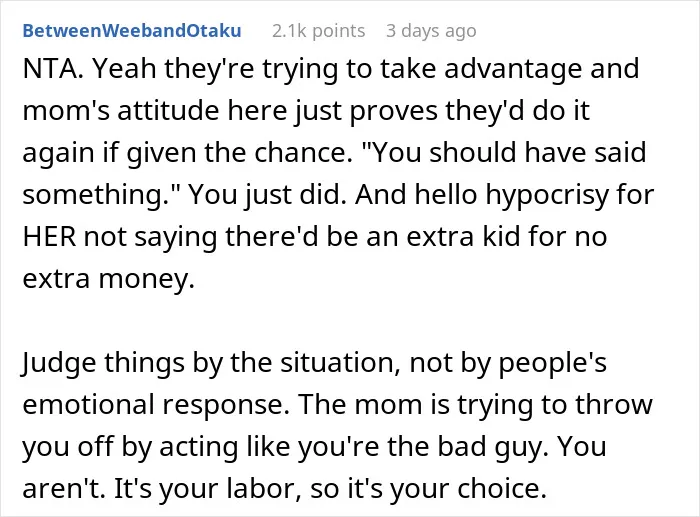Click the phrase mom's attitude
The height and width of the screenshot is (517, 700).
tap(121, 111)
